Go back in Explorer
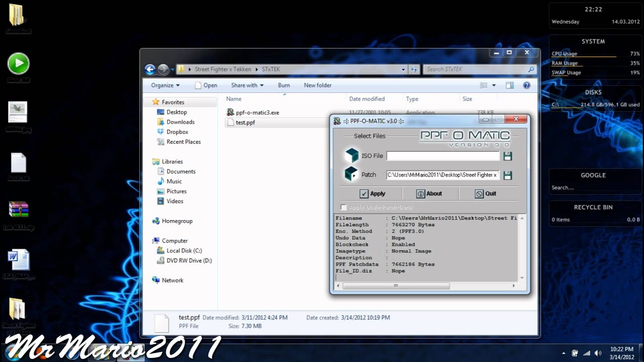The width and height of the screenshot is (644, 362). point(150,69)
